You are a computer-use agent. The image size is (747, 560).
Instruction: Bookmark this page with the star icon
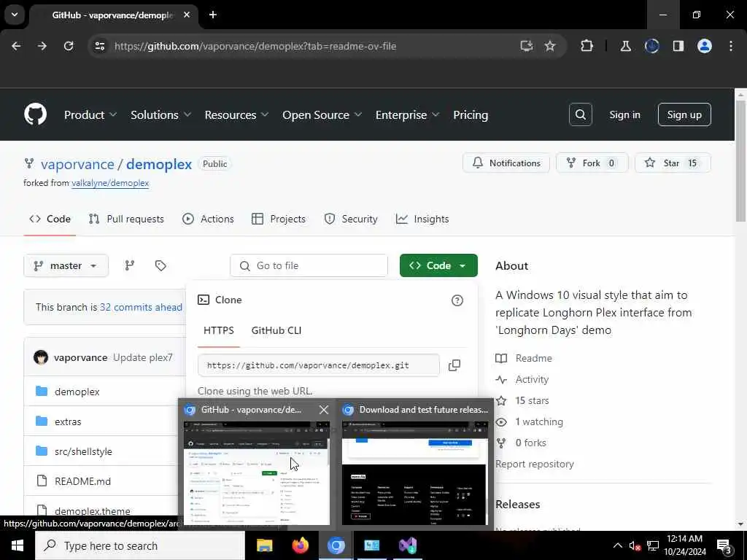tap(550, 46)
